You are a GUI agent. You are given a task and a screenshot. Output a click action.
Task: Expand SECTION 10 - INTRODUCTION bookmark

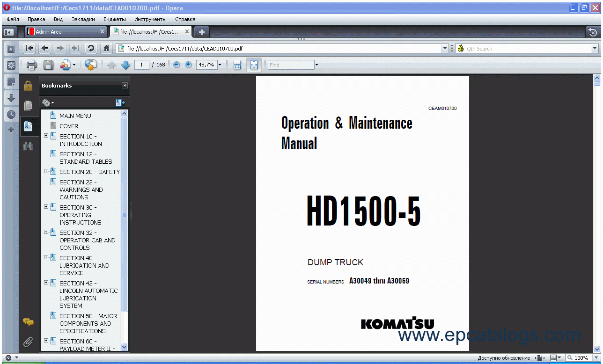click(46, 136)
